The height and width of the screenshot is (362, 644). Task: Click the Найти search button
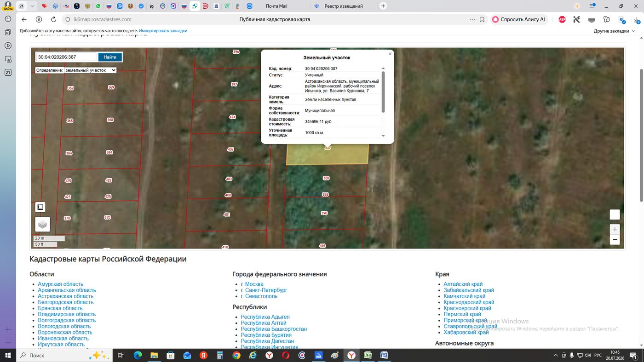(110, 57)
